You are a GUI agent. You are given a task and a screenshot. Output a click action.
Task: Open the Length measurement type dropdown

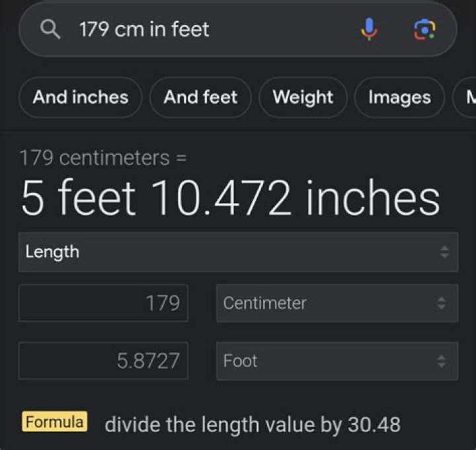237,252
